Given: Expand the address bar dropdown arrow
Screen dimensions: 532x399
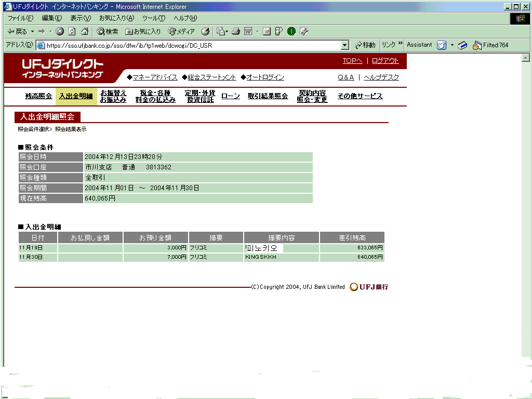Looking at the screenshot, I should click(345, 45).
